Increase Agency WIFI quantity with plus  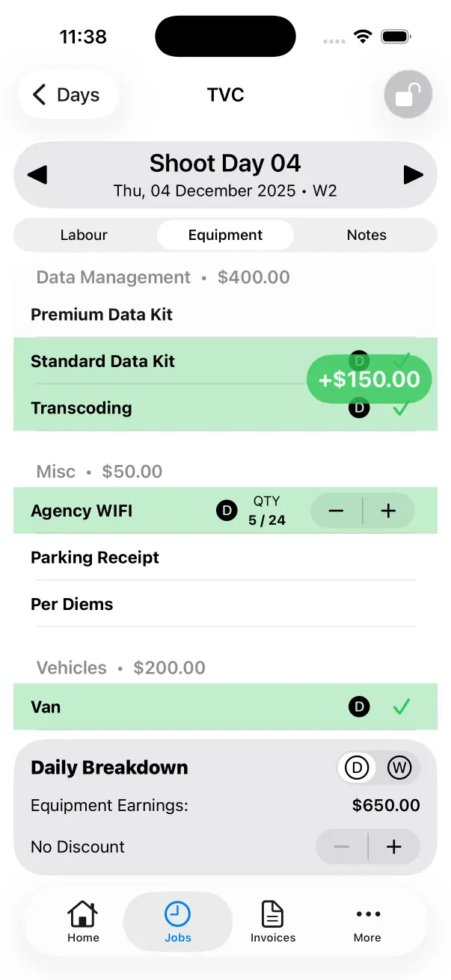(x=388, y=511)
